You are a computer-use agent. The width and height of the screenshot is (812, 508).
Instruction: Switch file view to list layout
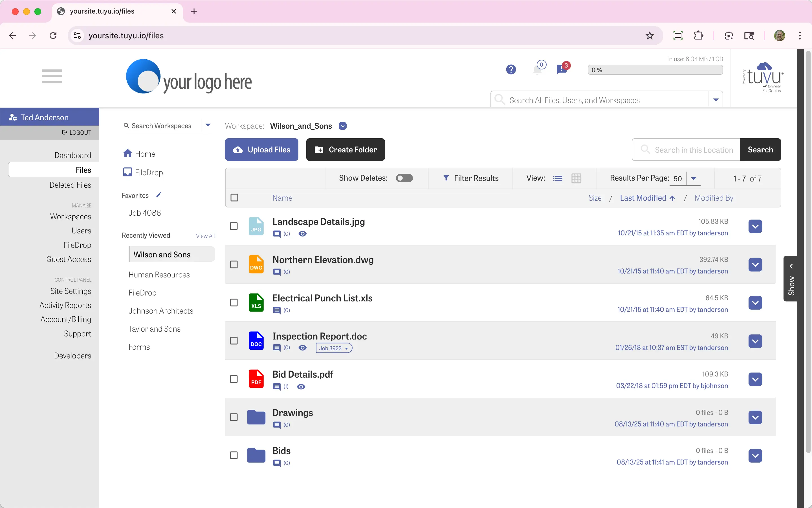(x=558, y=178)
